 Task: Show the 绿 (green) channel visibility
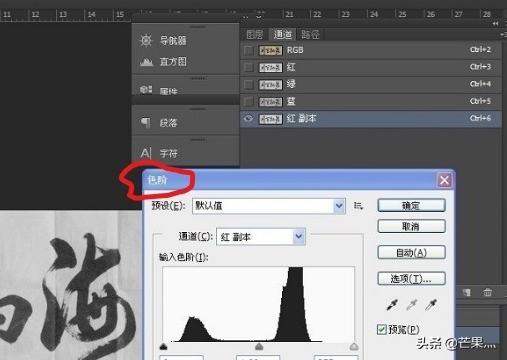(248, 85)
